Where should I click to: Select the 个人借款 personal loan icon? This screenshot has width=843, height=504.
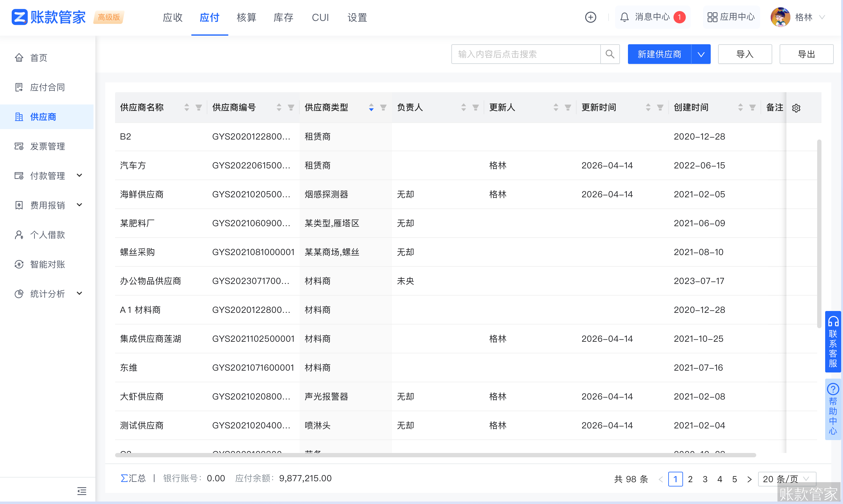[x=19, y=234]
